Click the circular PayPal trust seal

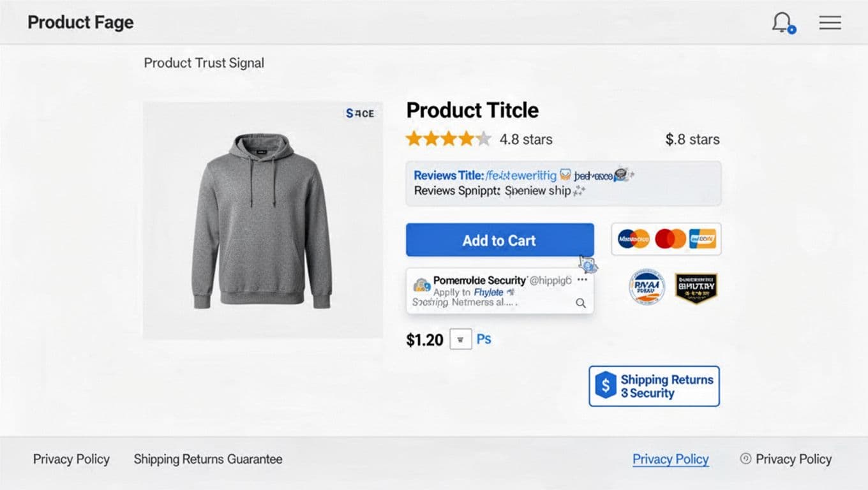[x=645, y=288]
